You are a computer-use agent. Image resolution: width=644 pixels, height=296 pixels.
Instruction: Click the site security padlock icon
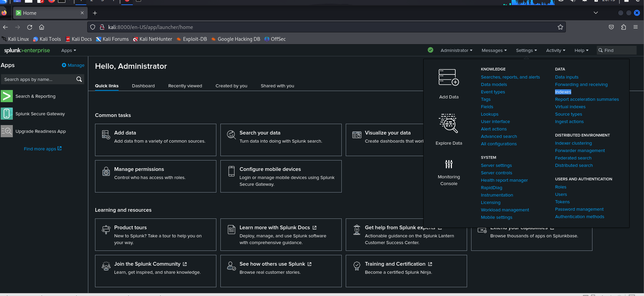point(102,27)
